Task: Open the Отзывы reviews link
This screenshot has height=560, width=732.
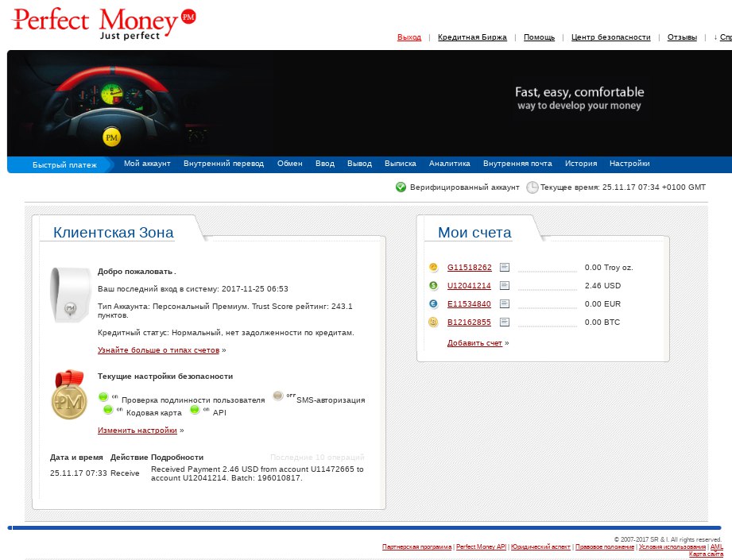Action: click(x=682, y=37)
